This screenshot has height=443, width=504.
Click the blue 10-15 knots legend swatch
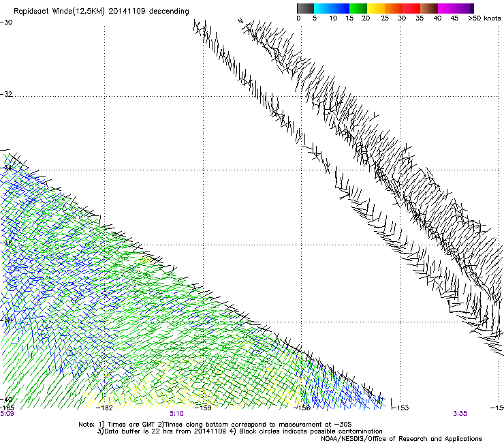(341, 8)
